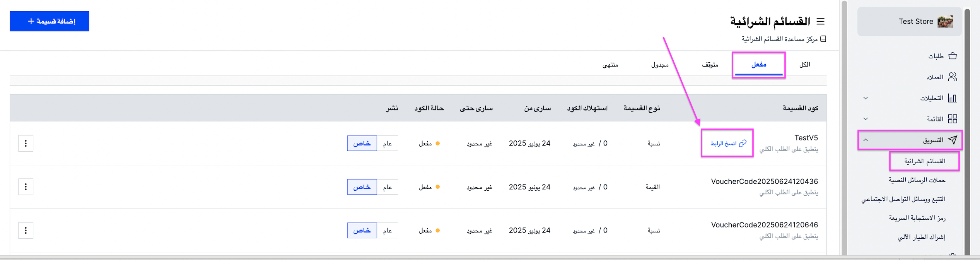The width and height of the screenshot is (980, 260).
Task: Collapse the التسويق sidebar section chevron
Action: click(x=866, y=140)
